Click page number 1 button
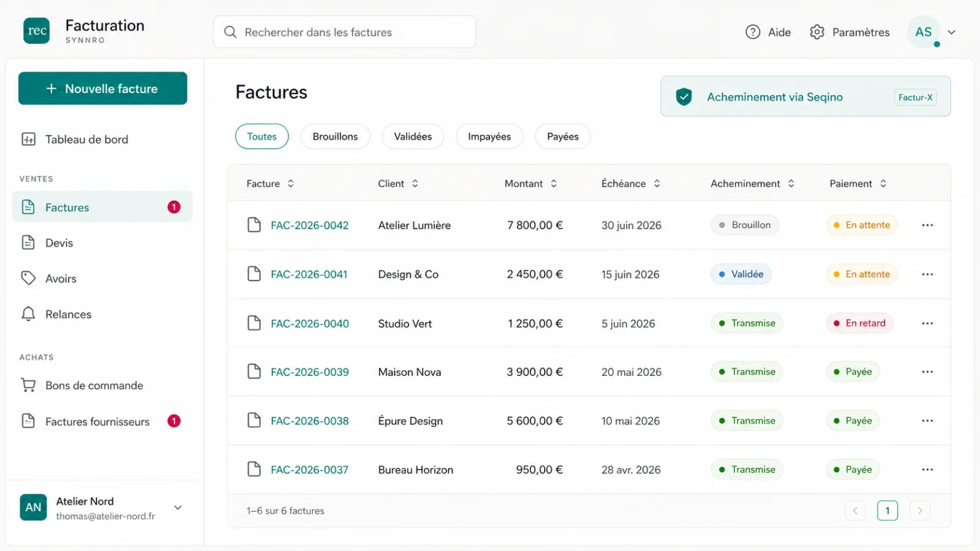 pos(888,511)
